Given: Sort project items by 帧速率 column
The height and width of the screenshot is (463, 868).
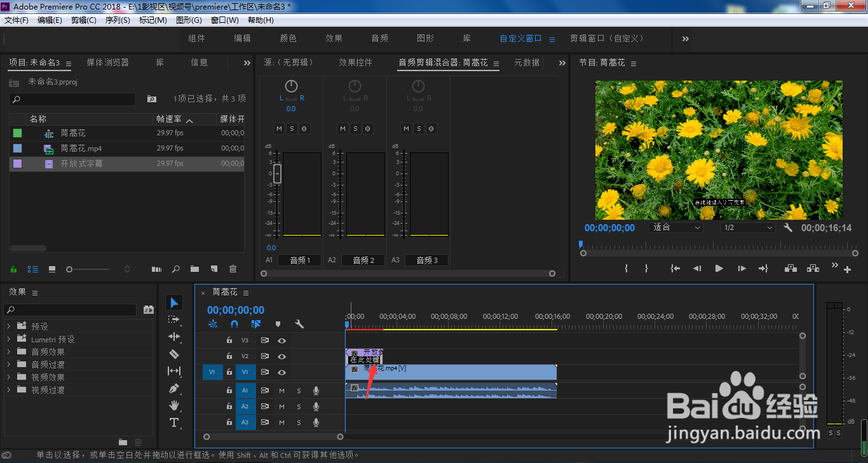Looking at the screenshot, I should [170, 119].
